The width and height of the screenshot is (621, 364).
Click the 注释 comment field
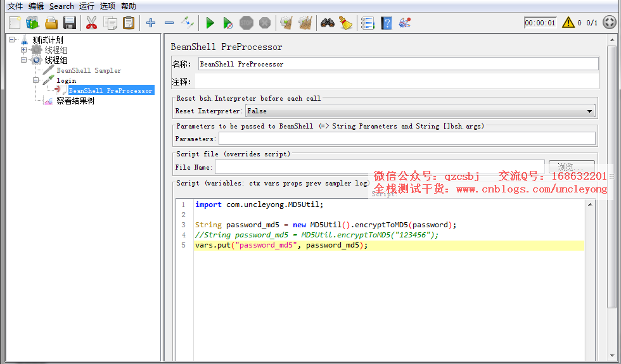(x=397, y=82)
